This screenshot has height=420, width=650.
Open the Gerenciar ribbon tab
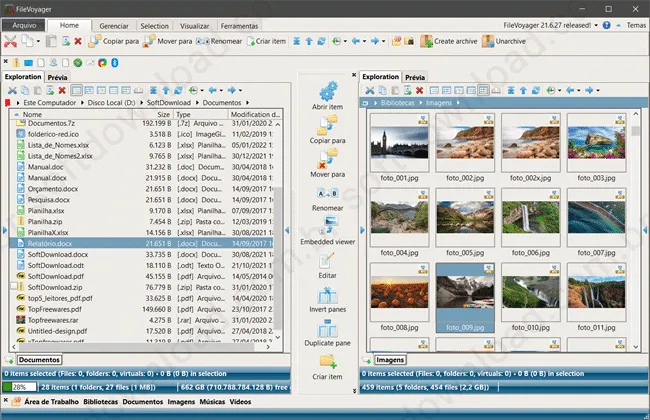114,23
